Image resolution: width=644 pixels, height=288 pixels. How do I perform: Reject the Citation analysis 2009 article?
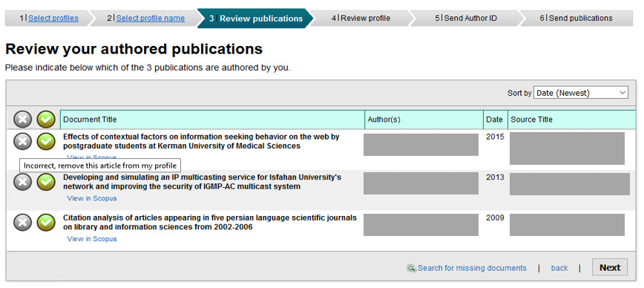click(22, 222)
